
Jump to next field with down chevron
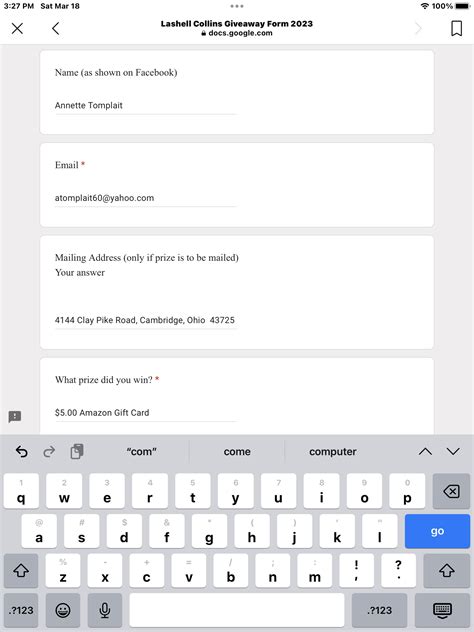click(453, 452)
